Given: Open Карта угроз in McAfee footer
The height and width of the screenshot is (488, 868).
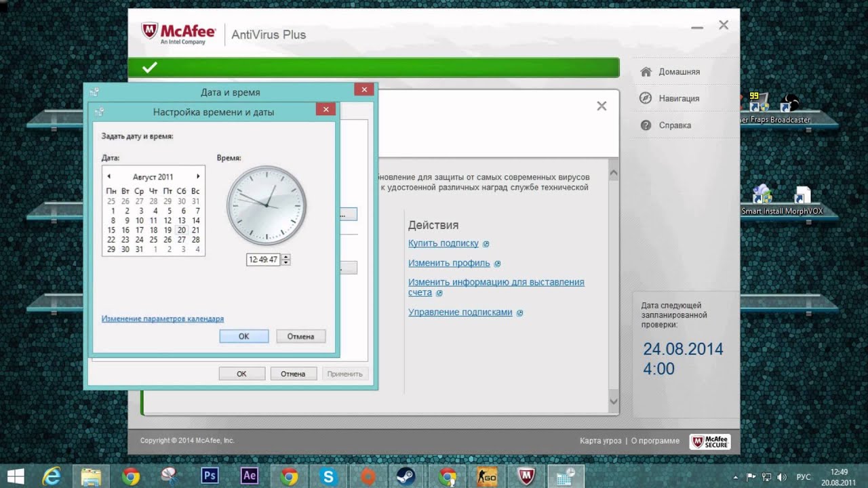Looking at the screenshot, I should click(x=600, y=441).
